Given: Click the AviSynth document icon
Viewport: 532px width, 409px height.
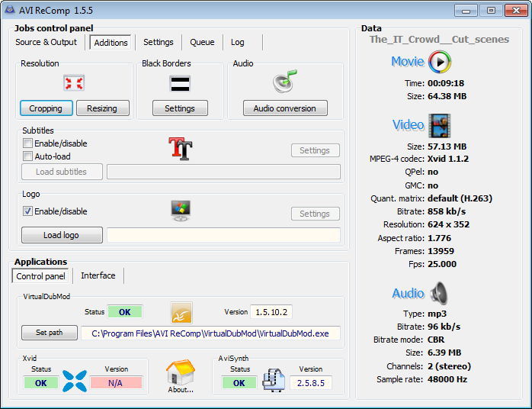Looking at the screenshot, I should (273, 380).
